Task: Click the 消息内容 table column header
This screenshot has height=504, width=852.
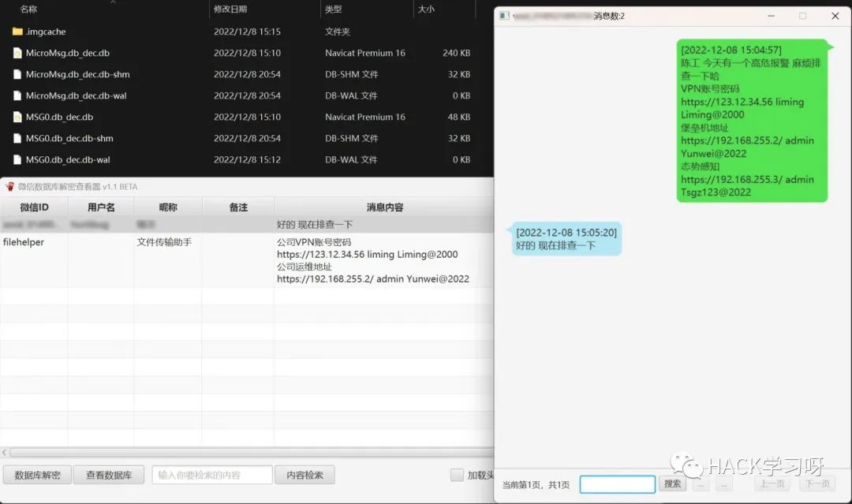Action: point(384,207)
